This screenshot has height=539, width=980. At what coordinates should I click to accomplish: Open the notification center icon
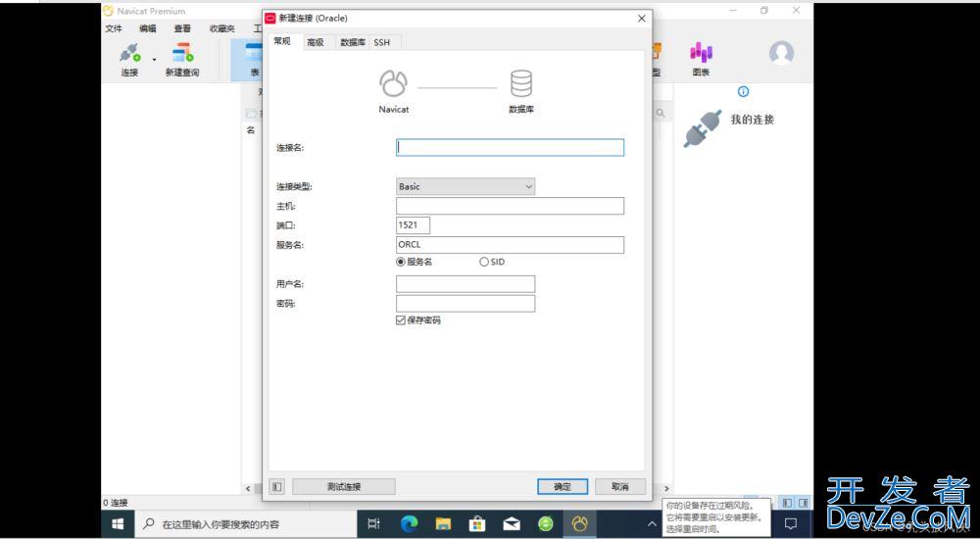coord(791,524)
